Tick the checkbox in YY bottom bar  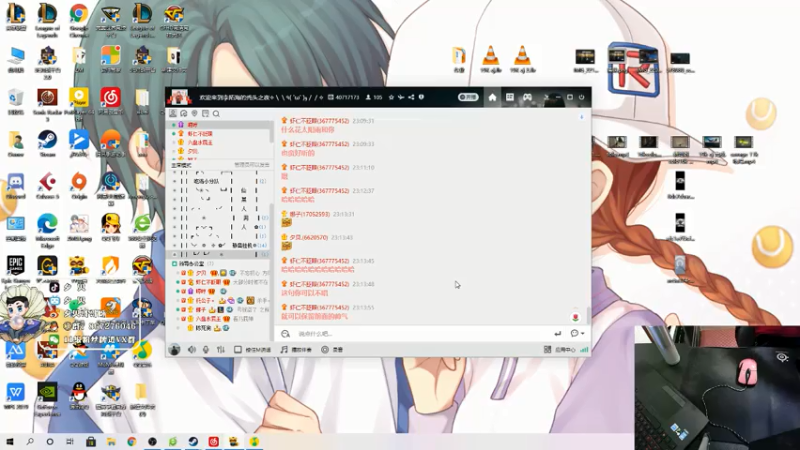[x=238, y=349]
